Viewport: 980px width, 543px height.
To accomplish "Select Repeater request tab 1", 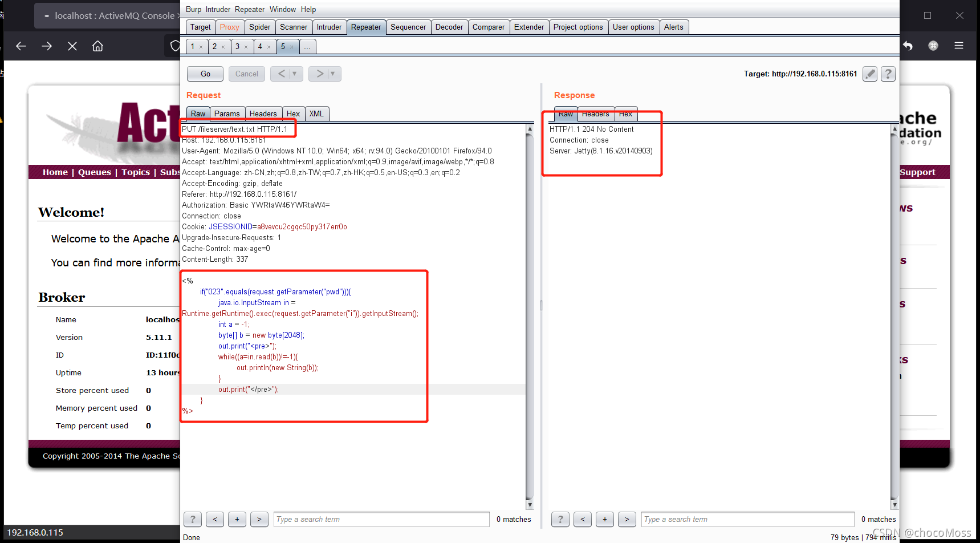I will point(193,47).
